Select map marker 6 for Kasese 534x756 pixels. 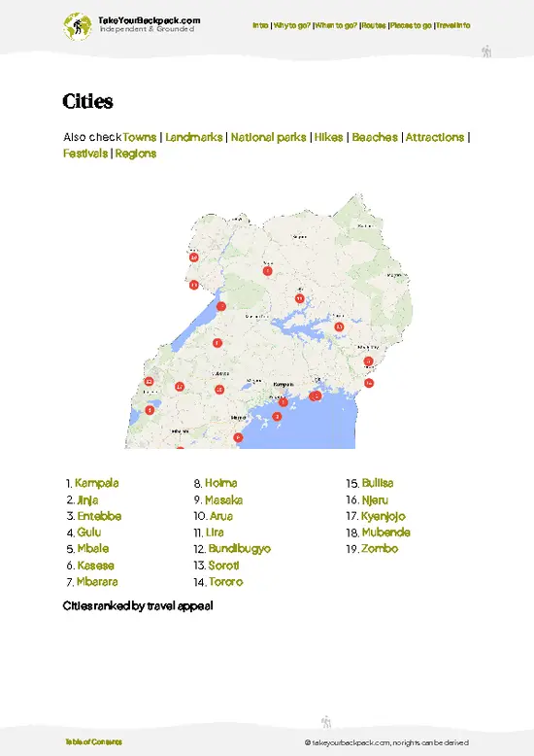(150, 410)
